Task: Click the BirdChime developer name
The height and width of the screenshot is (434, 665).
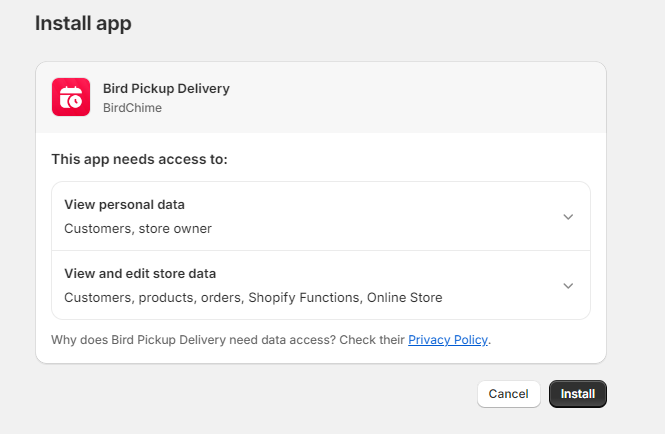Action: click(x=130, y=107)
